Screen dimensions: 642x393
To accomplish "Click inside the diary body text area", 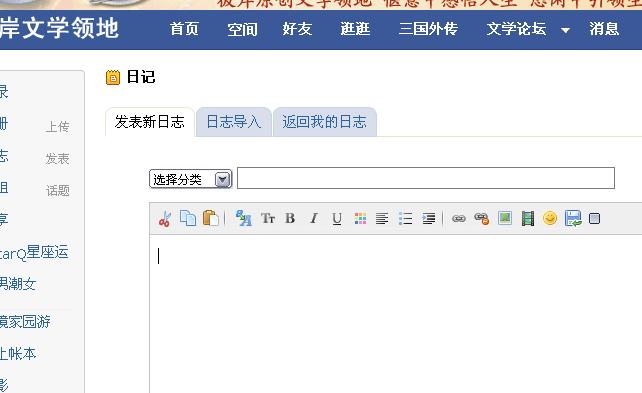I will coord(396,314).
